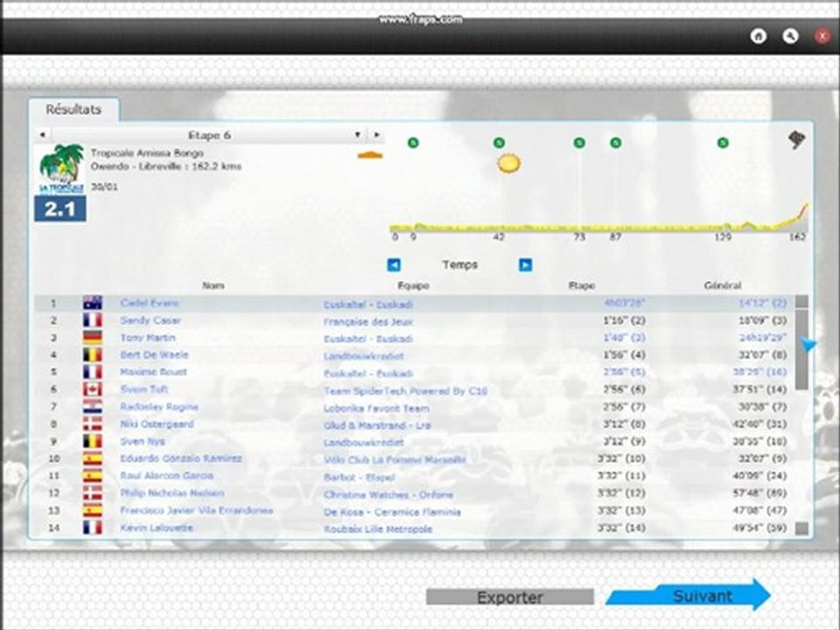
Task: Select the sprint marker at km 42
Action: tap(499, 143)
